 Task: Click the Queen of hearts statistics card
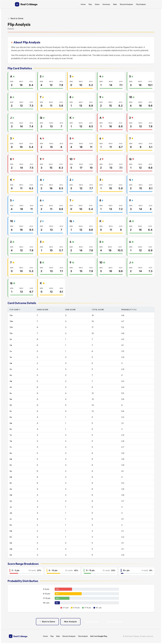(140, 164)
